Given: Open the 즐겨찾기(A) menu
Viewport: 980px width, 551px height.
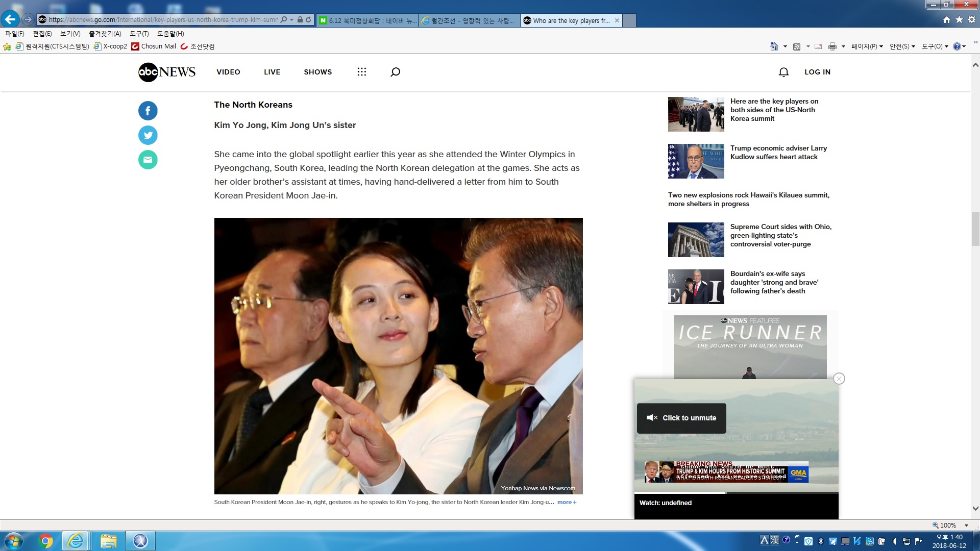Looking at the screenshot, I should (x=105, y=34).
